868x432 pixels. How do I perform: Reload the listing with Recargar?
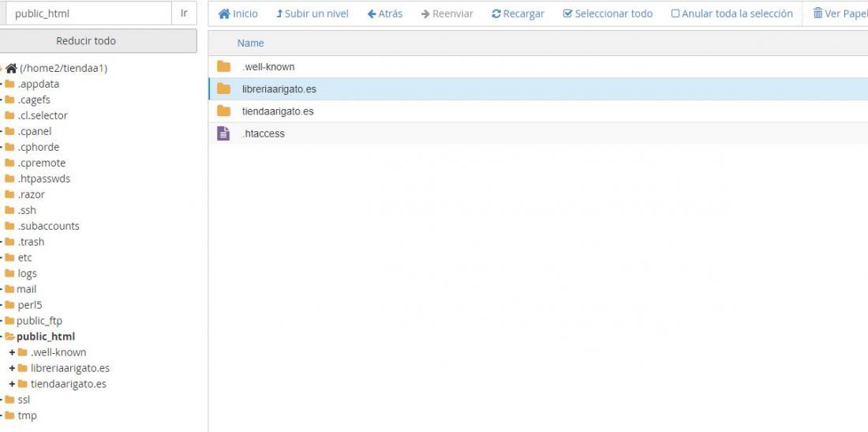point(518,14)
